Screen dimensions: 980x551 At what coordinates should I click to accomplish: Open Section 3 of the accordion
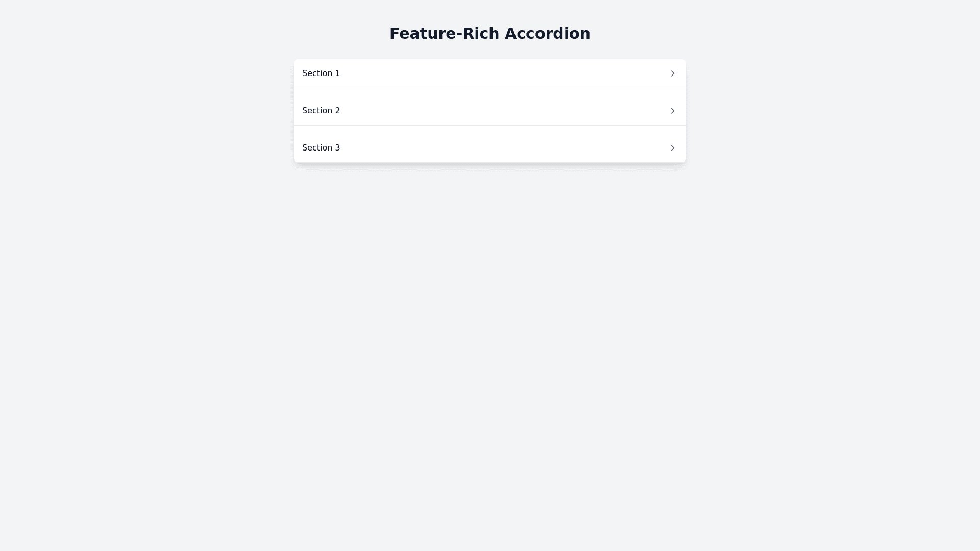pos(489,147)
